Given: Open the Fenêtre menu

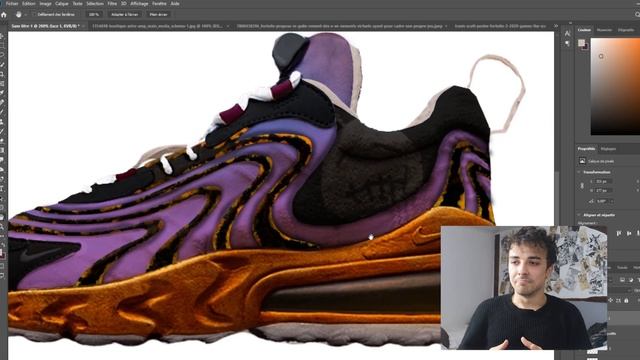Looking at the screenshot, I should (x=159, y=3).
